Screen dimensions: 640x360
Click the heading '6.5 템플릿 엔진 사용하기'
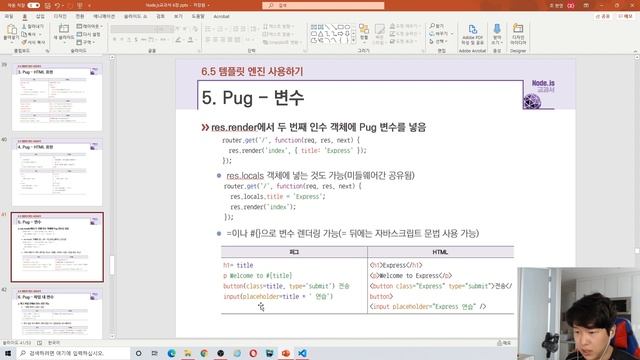tap(252, 71)
